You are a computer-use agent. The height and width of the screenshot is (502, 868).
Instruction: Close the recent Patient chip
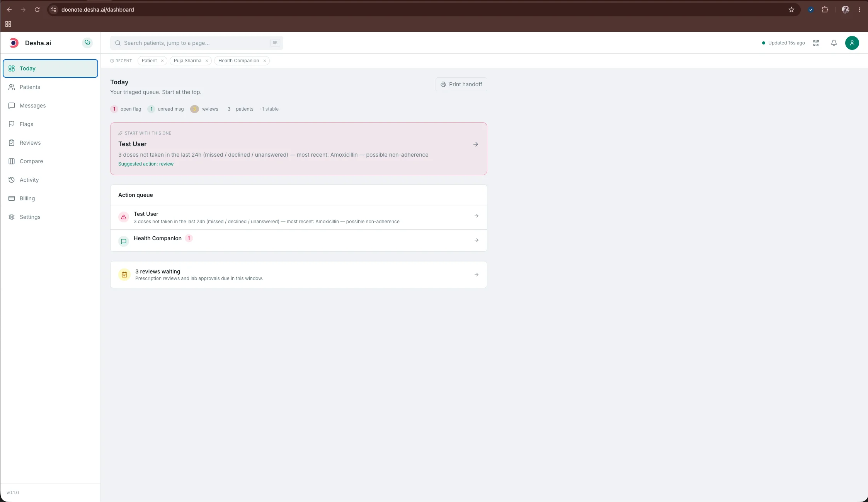(162, 61)
